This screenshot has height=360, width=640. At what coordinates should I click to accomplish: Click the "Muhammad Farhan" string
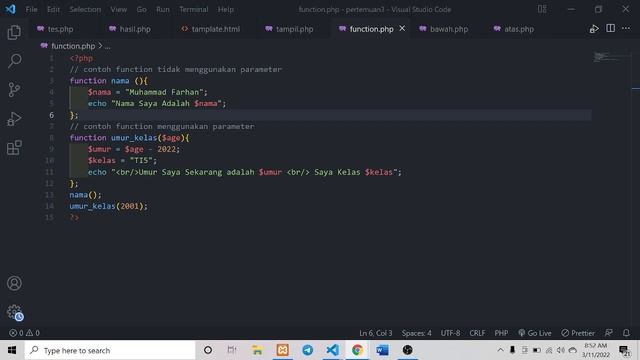point(164,92)
